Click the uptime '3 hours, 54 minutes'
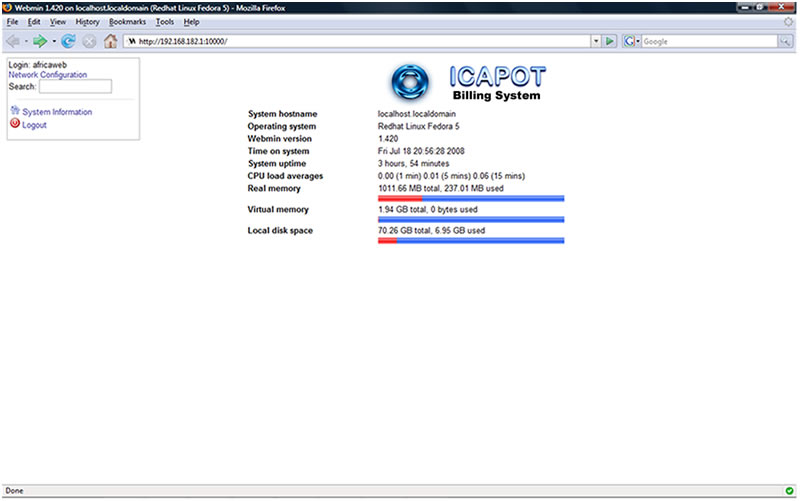Viewport: 800px width, 501px height. click(x=413, y=163)
